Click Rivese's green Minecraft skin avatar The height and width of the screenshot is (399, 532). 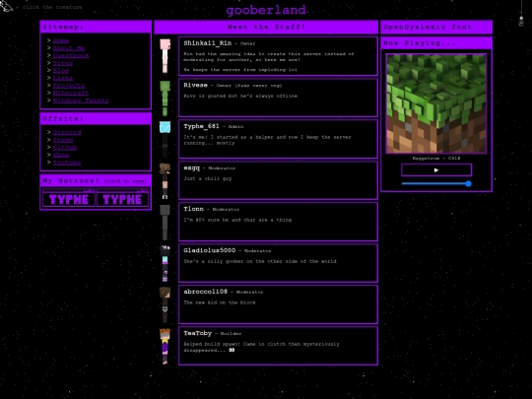click(x=165, y=99)
